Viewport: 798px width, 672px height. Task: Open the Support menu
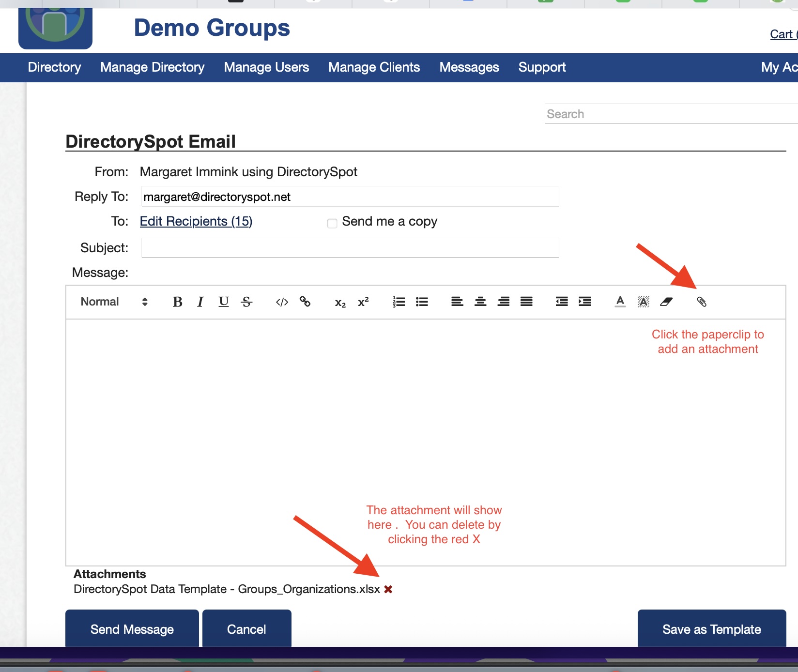point(542,67)
